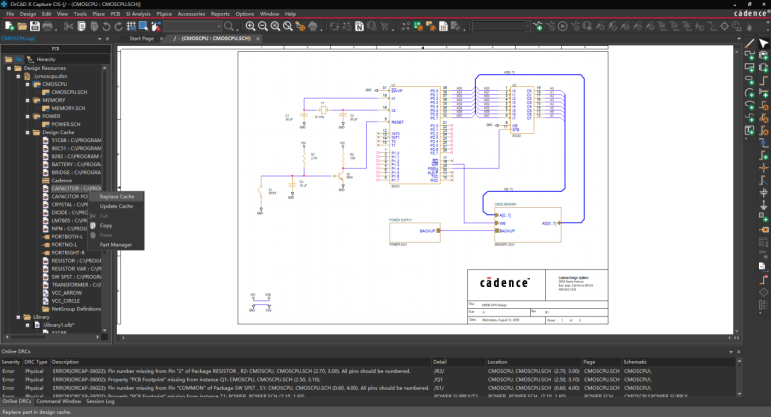
Task: Select the Place wire diagonal line tool
Action: 749,43
